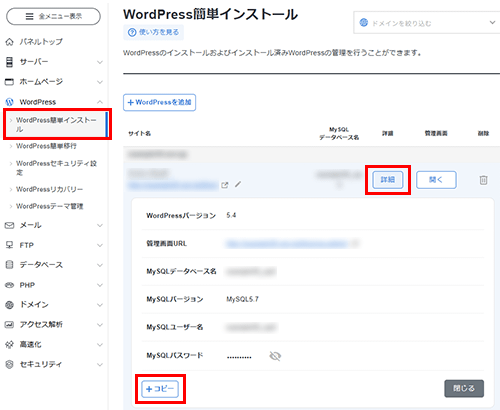
Task: Collapse the WordPress menu chevron
Action: 100,102
